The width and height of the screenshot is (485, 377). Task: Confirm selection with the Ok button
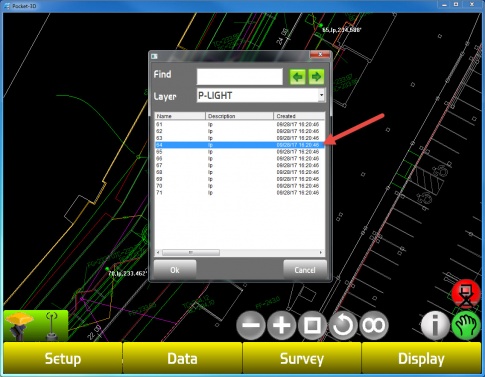click(175, 270)
